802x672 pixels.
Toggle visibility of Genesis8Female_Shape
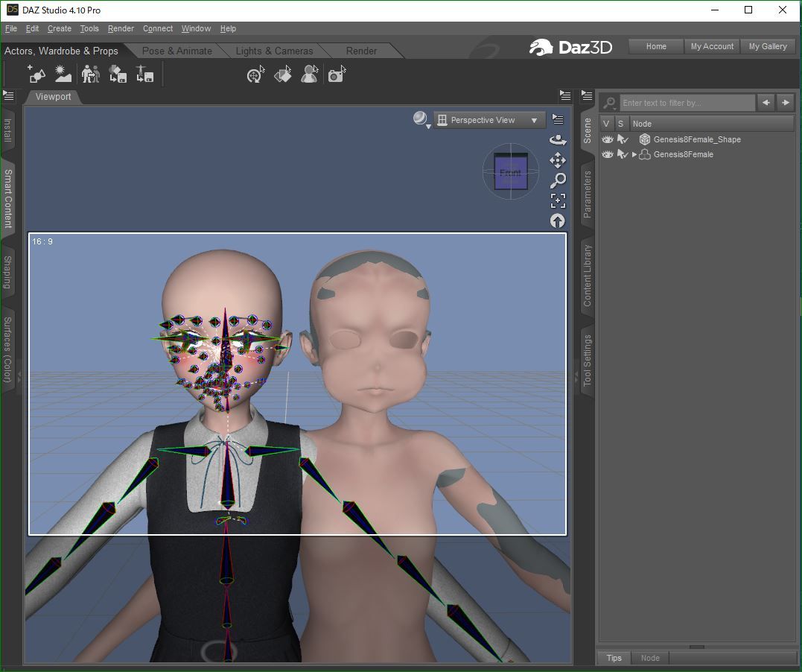[x=607, y=139]
